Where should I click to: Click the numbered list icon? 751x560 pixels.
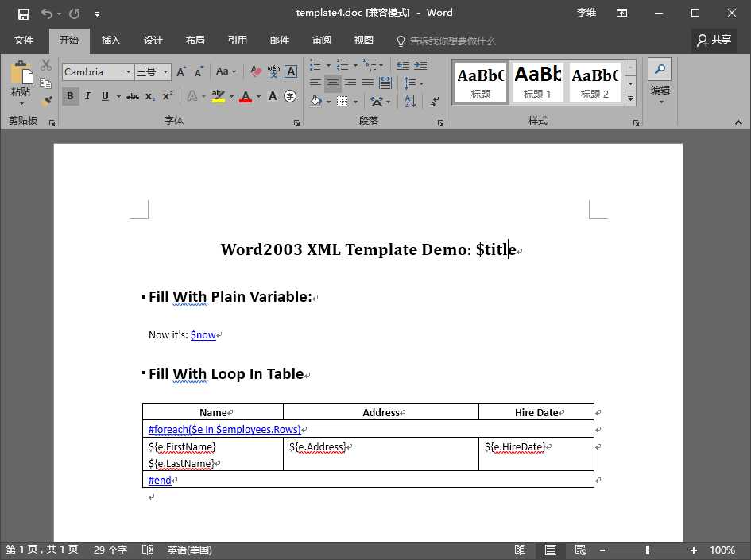tap(342, 64)
